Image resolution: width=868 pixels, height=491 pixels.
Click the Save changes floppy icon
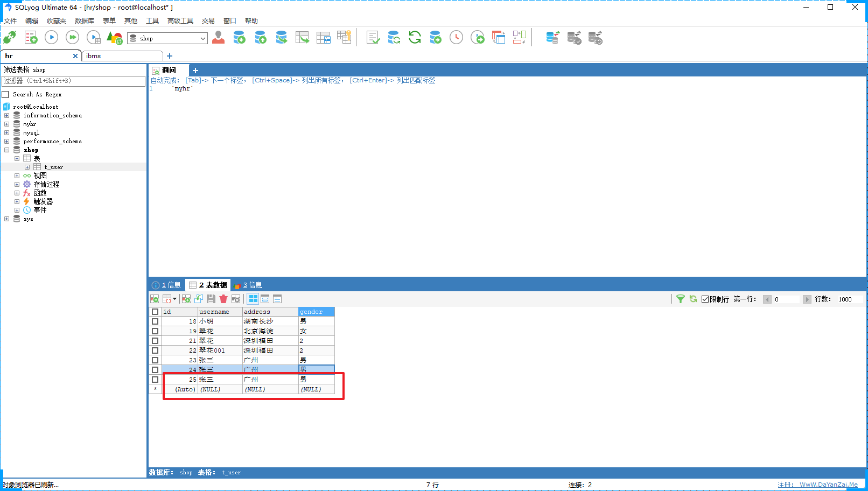[x=211, y=299]
